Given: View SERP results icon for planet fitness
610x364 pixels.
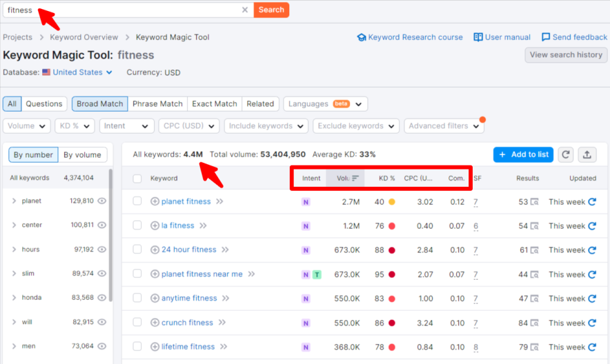Looking at the screenshot, I should click(x=535, y=202).
